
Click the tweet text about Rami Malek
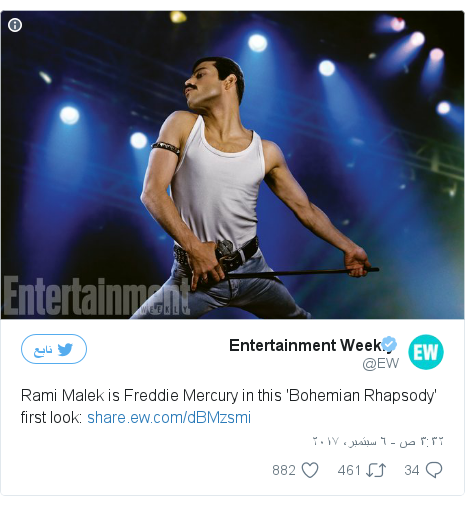[229, 406]
